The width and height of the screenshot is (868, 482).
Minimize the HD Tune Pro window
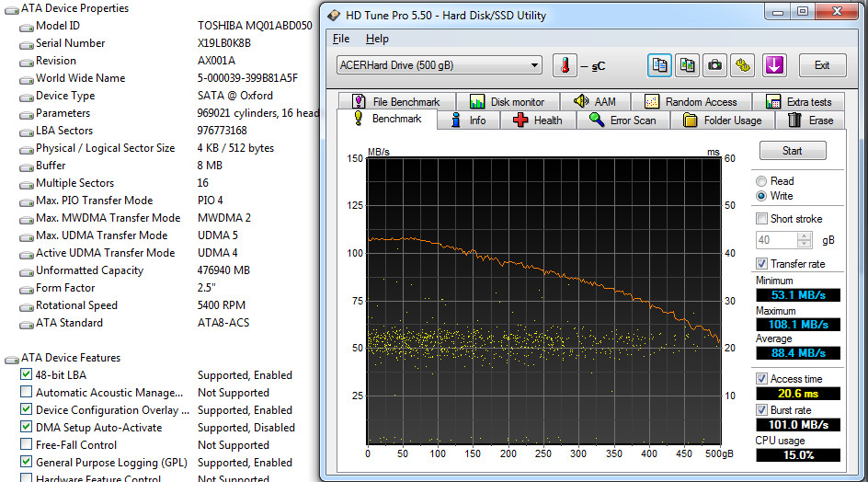[778, 13]
